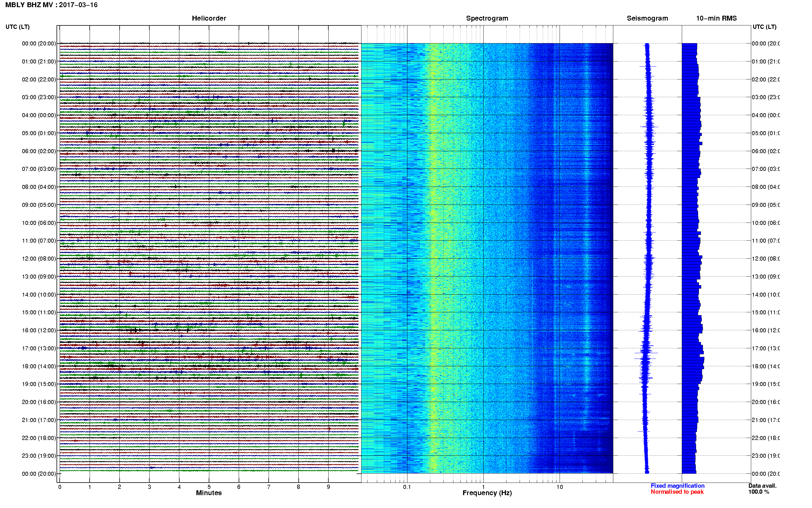Click the left 19:00 (15:00) time label
The width and height of the screenshot is (812, 508).
coord(39,384)
